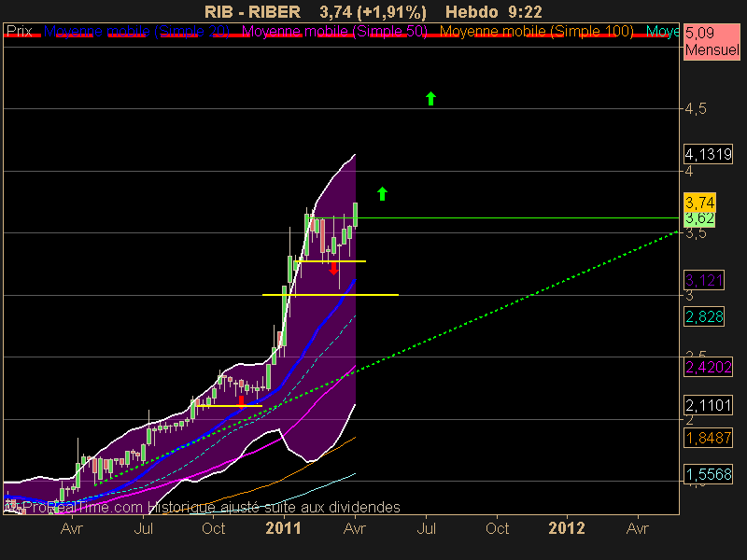The width and height of the screenshot is (747, 560).
Task: Click the magenta 2,4202 value label
Action: tap(708, 367)
